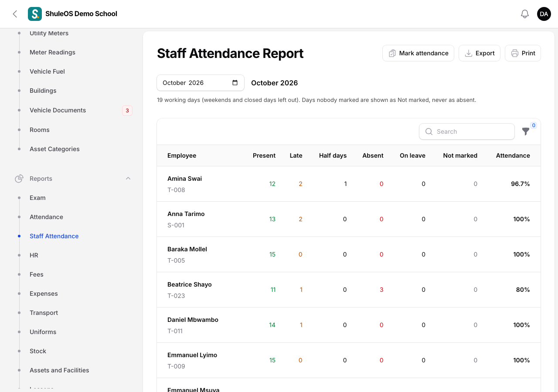Select the Amina Swai row name

coord(184,179)
